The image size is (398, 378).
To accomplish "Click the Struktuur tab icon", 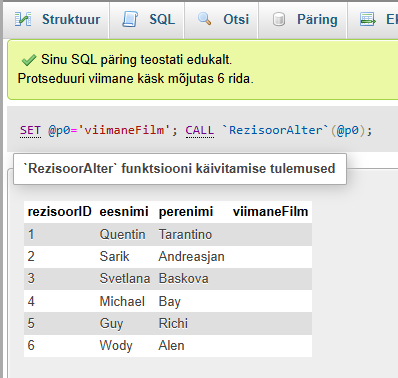I will (x=23, y=20).
